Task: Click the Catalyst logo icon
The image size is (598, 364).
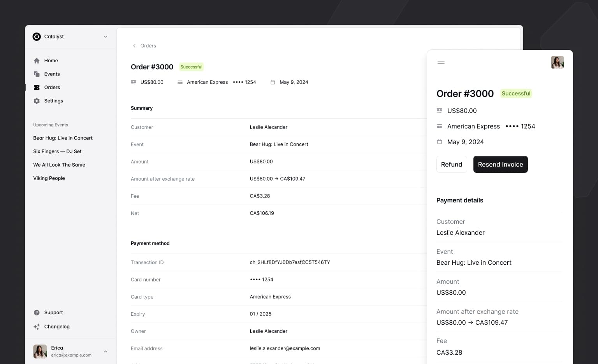Action: 37,37
